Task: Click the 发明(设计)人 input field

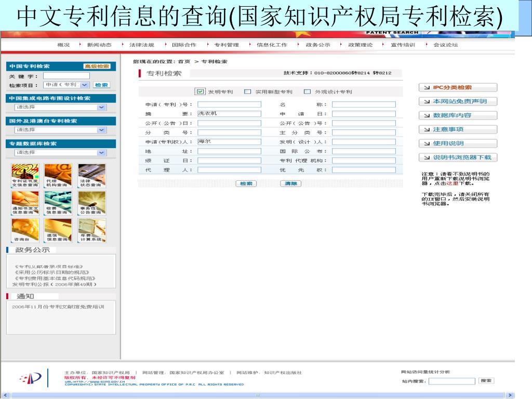Action: (x=364, y=142)
